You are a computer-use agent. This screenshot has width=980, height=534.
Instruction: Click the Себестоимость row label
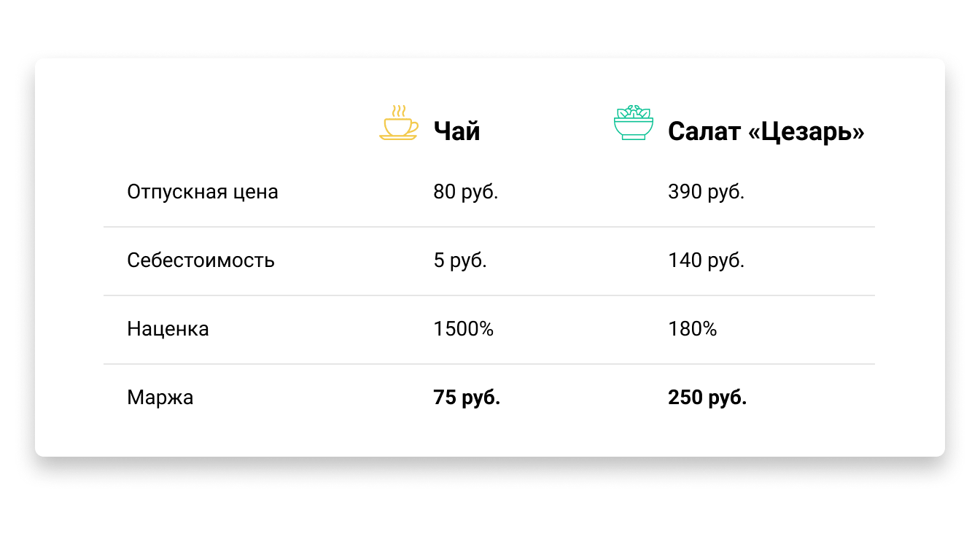(201, 260)
